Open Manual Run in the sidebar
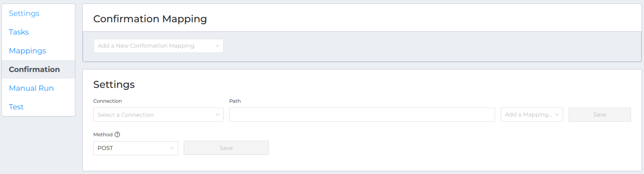Image resolution: width=644 pixels, height=174 pixels. pyautogui.click(x=31, y=88)
